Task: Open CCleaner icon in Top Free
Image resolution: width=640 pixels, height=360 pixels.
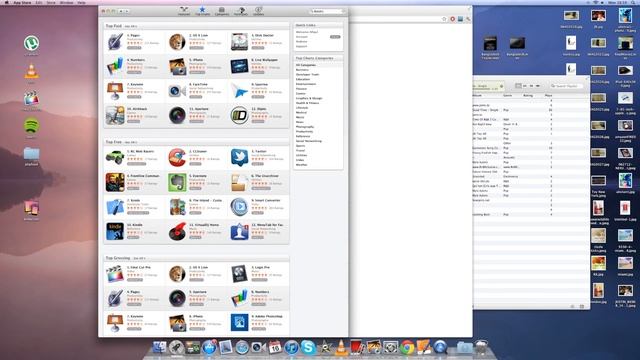Action: coord(177,158)
